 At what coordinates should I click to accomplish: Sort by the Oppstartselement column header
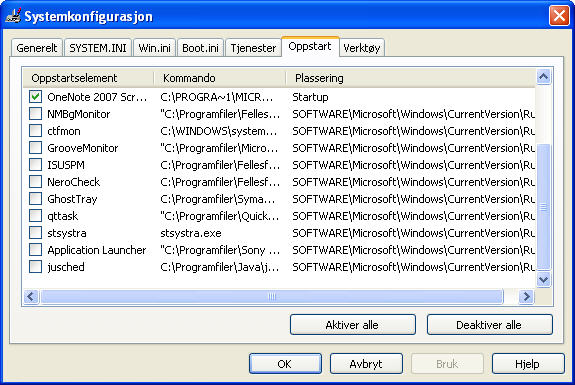tap(88, 78)
